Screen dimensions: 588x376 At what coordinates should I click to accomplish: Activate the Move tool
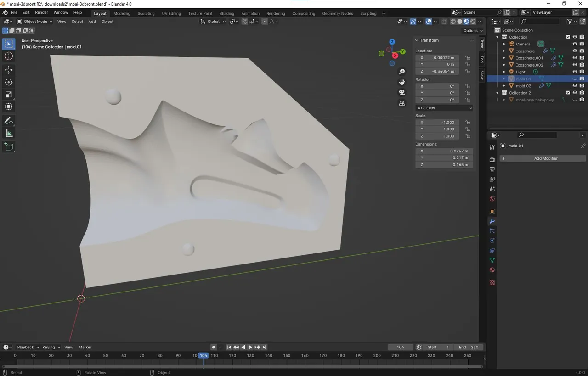9,70
